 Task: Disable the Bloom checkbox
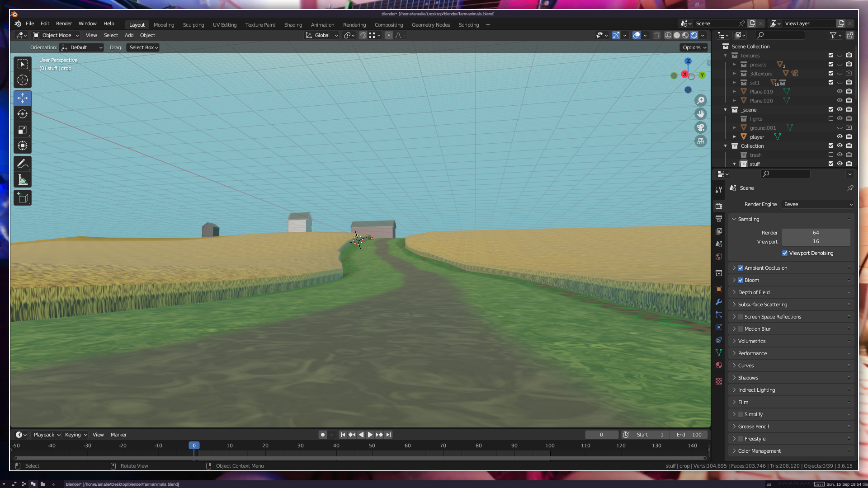pyautogui.click(x=741, y=280)
